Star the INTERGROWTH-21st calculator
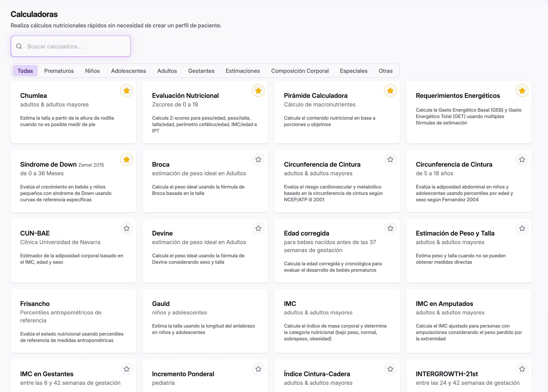Image resolution: width=548 pixels, height=392 pixels. click(522, 369)
